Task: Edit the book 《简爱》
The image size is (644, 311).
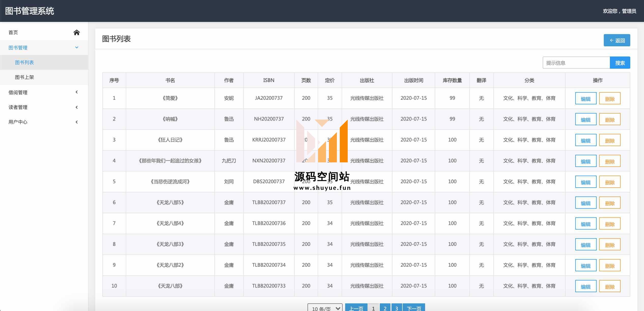Action: [x=586, y=98]
